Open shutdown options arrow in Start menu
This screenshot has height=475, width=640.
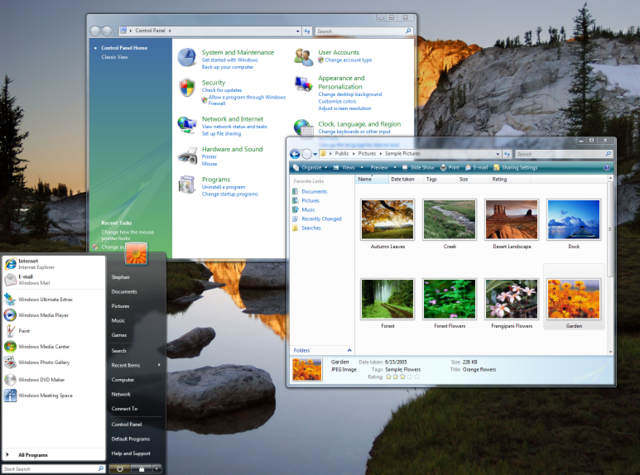pyautogui.click(x=157, y=469)
